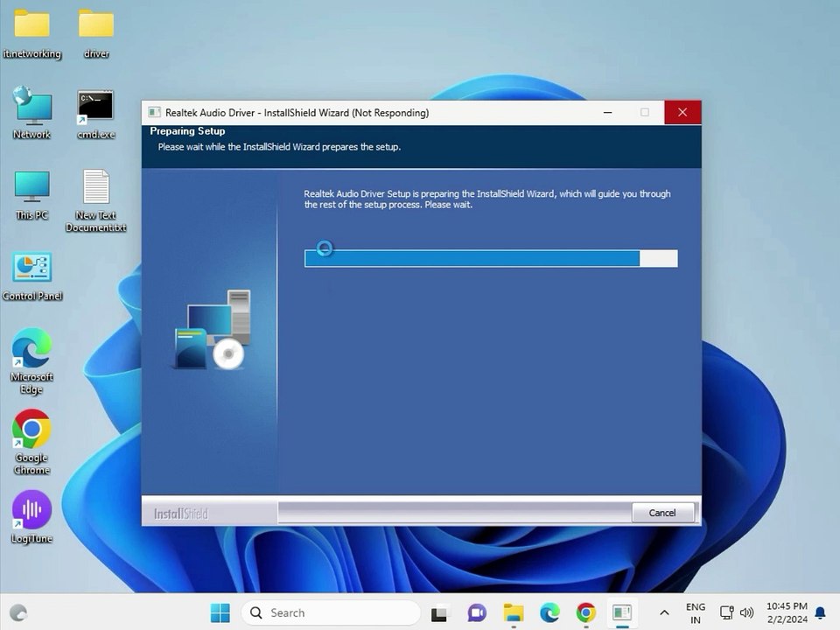
Task: Show hidden system tray icons
Action: tap(664, 612)
